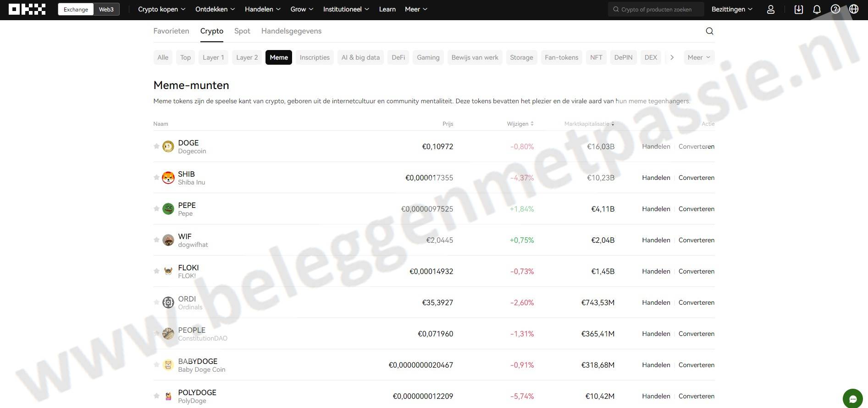This screenshot has width=868, height=408.
Task: Click the language globe icon
Action: click(854, 9)
